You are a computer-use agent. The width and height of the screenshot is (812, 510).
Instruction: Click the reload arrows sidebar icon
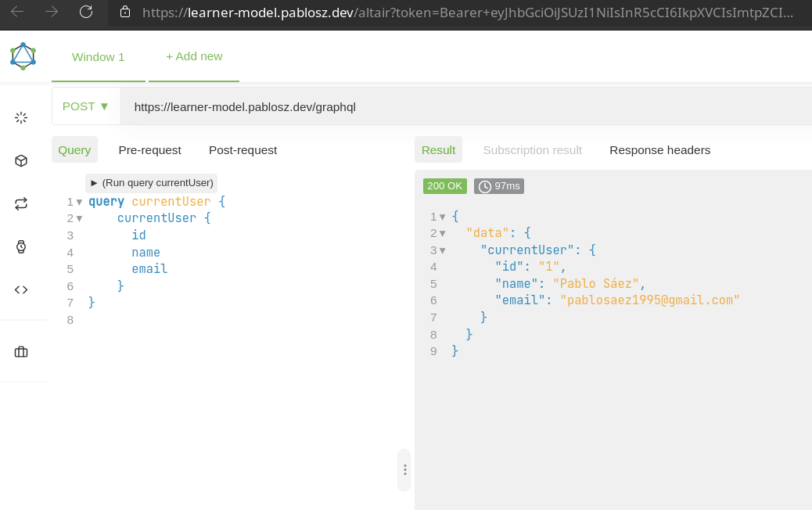coord(21,203)
